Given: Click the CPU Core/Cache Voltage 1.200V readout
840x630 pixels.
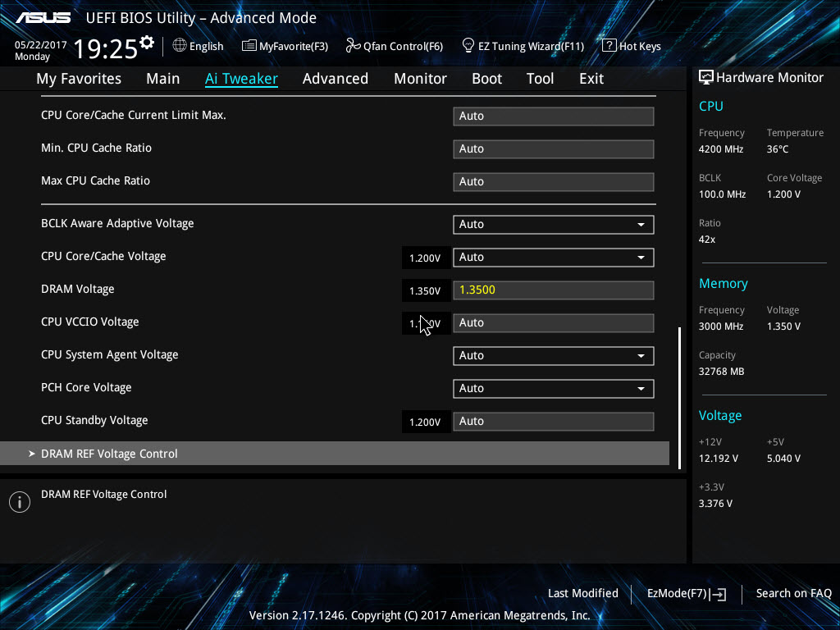Looking at the screenshot, I should point(425,258).
